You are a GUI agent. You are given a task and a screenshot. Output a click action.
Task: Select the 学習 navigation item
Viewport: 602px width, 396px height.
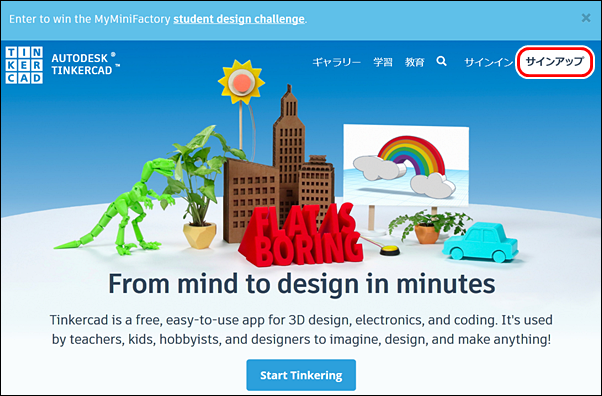point(383,62)
